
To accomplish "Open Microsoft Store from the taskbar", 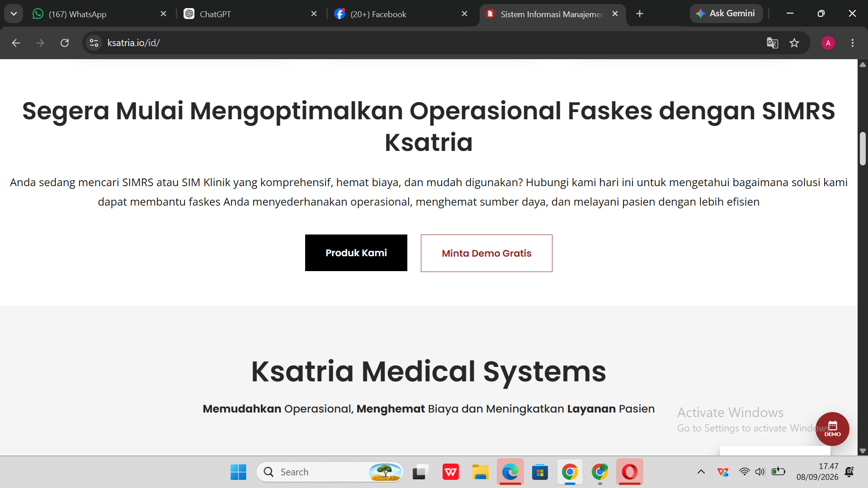I will (540, 472).
